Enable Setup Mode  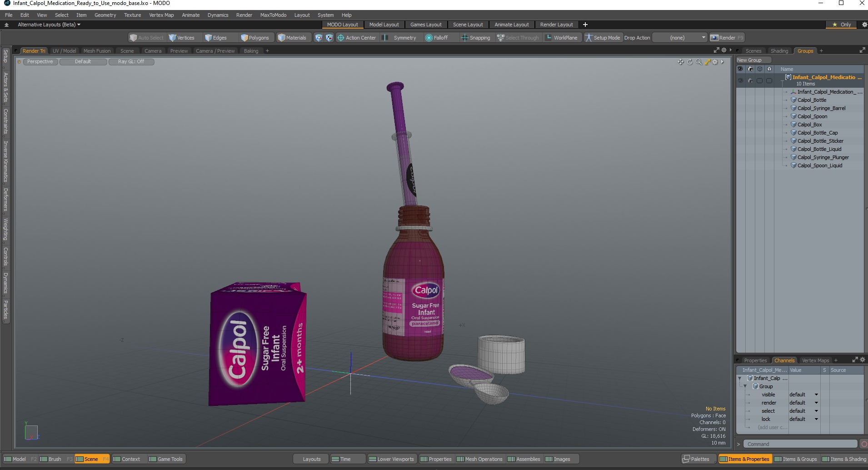603,38
